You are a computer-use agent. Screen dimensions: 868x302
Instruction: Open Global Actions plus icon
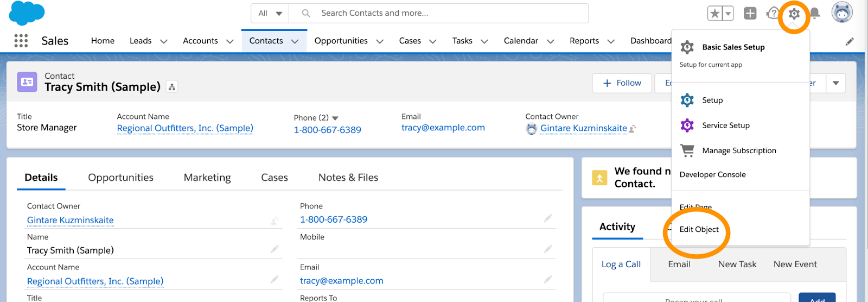tap(750, 14)
